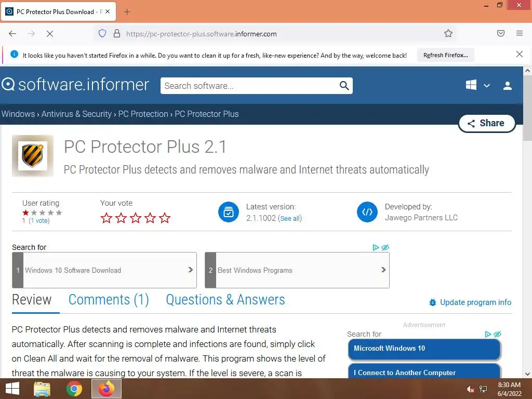Open the taskbar clock showing 8:30 AM
Screen dimensions: 532x399
509,389
